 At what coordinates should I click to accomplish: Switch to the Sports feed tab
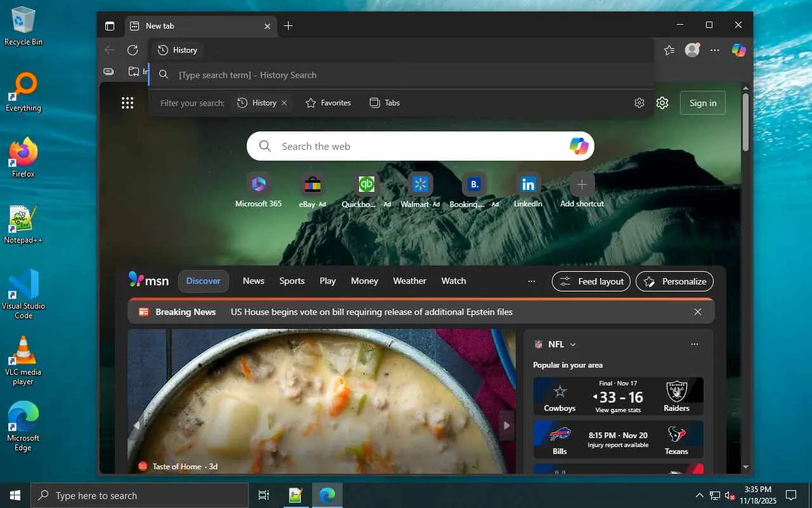pos(292,281)
